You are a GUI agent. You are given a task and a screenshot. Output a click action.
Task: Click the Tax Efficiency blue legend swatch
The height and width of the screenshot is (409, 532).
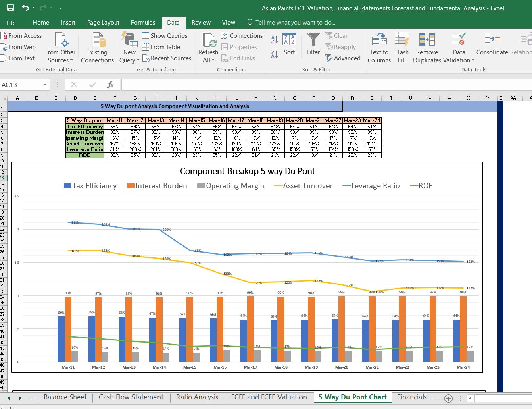pyautogui.click(x=68, y=186)
